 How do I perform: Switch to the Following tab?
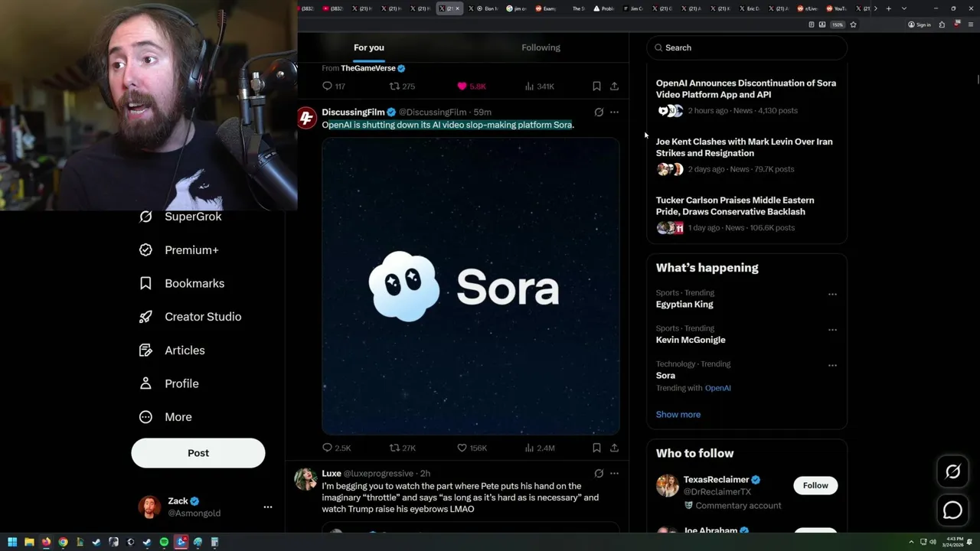pyautogui.click(x=541, y=47)
